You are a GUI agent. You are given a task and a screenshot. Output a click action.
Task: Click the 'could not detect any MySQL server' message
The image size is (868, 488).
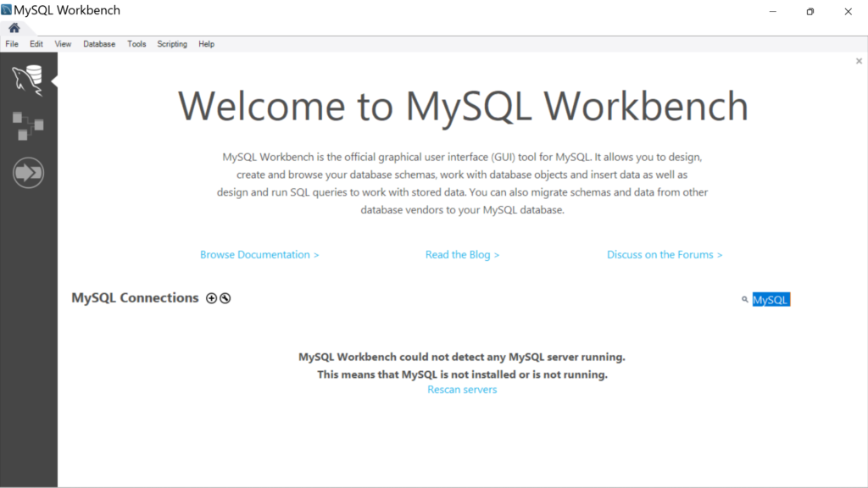click(x=462, y=357)
